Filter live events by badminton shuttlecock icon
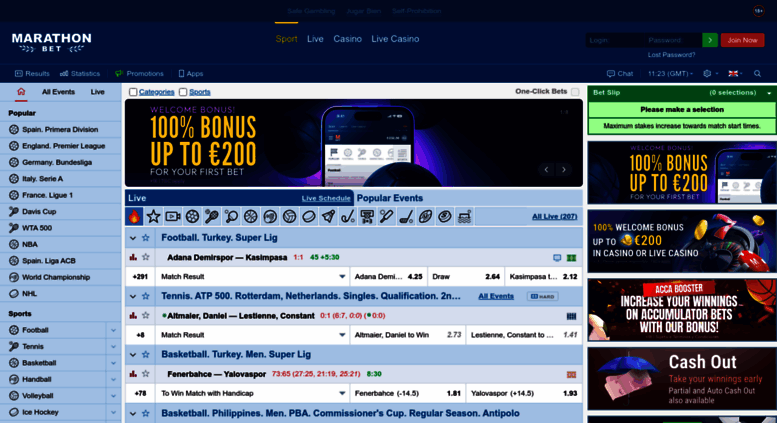Screen dimensions: 777x423 click(x=328, y=216)
